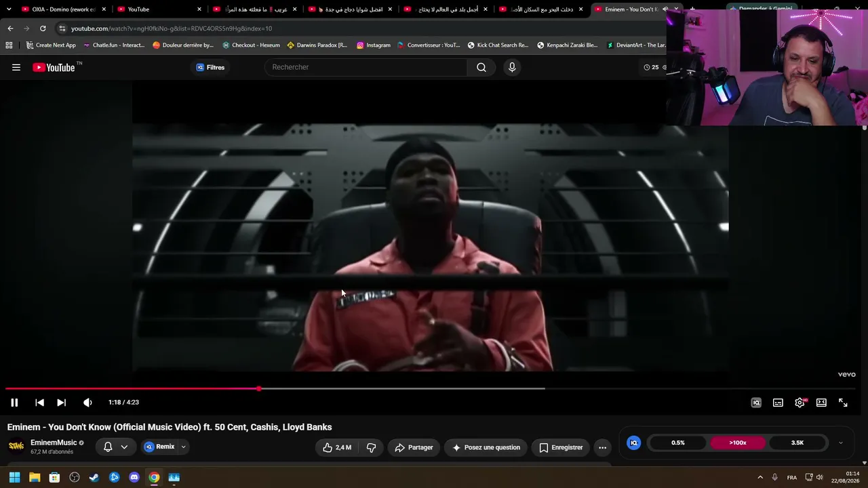
Task: Pause the video playback
Action: click(14, 403)
